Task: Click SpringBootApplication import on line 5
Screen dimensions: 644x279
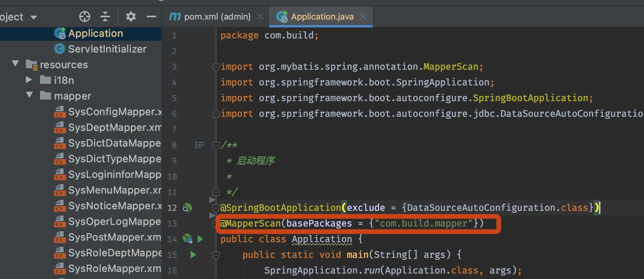Action: tap(531, 98)
